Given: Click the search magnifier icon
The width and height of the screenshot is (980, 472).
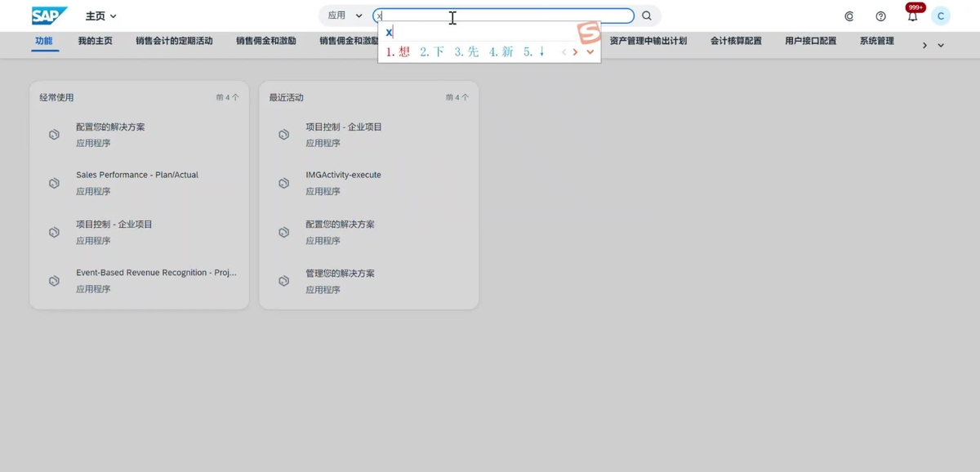Looking at the screenshot, I should click(647, 16).
